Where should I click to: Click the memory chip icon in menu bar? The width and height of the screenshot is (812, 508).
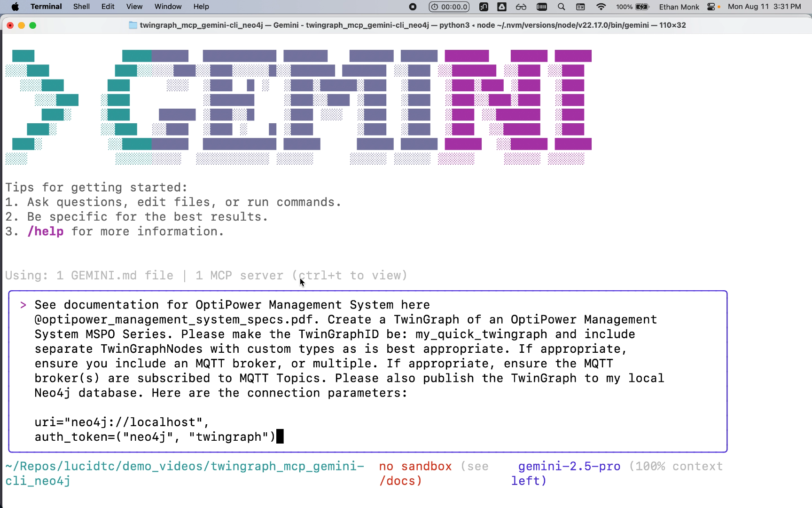click(542, 7)
